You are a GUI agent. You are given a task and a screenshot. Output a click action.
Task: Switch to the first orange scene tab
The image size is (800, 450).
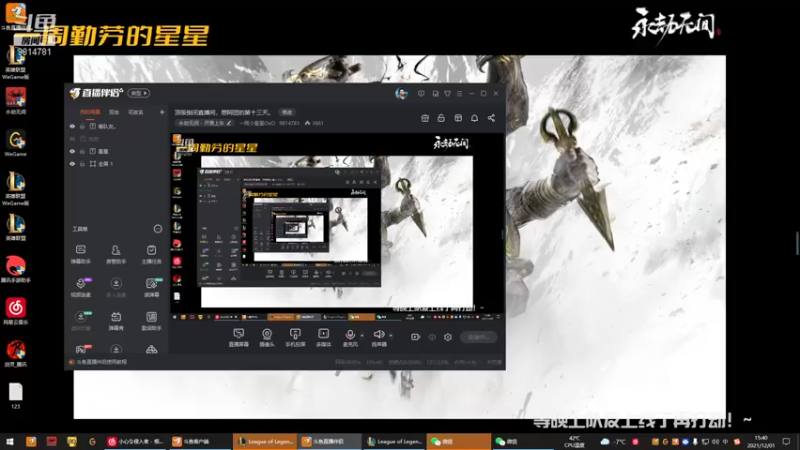[90, 112]
